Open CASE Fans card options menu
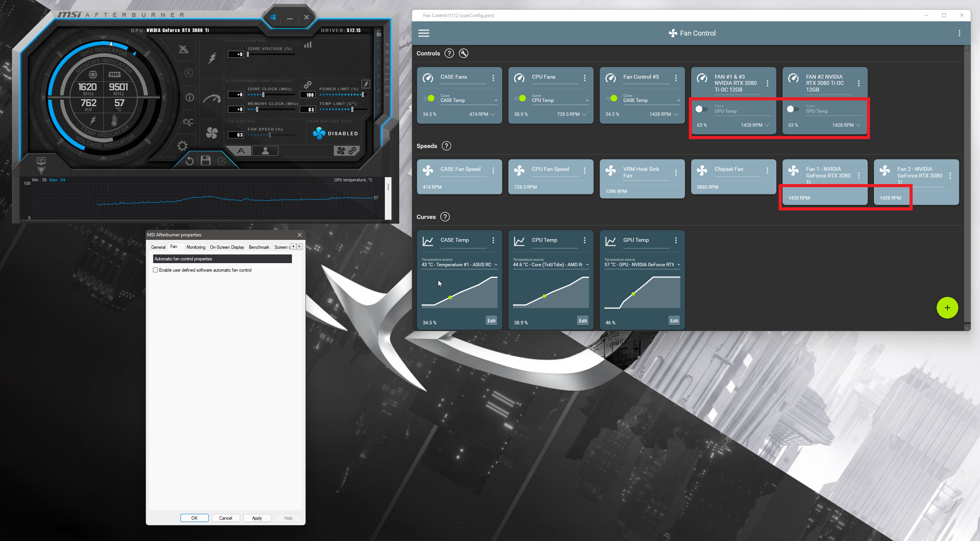The image size is (980, 541). [493, 78]
